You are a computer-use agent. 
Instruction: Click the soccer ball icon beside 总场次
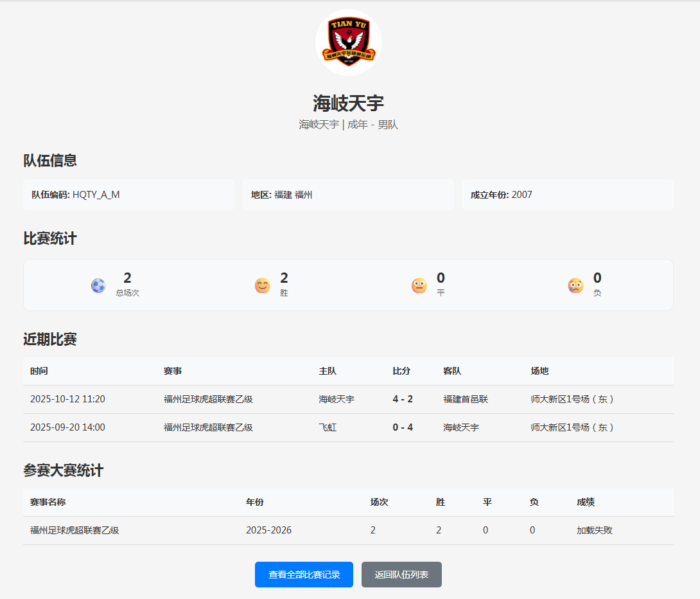tap(98, 285)
